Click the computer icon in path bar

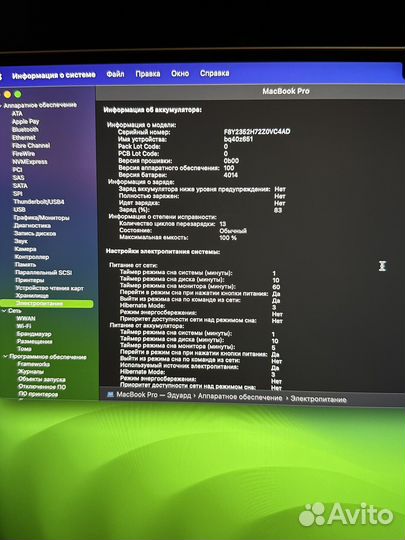point(110,394)
